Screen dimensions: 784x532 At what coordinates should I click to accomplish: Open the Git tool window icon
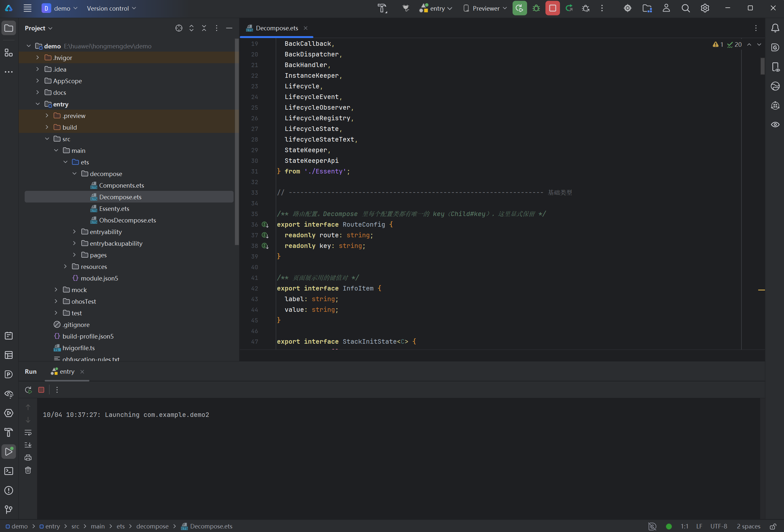[9, 509]
